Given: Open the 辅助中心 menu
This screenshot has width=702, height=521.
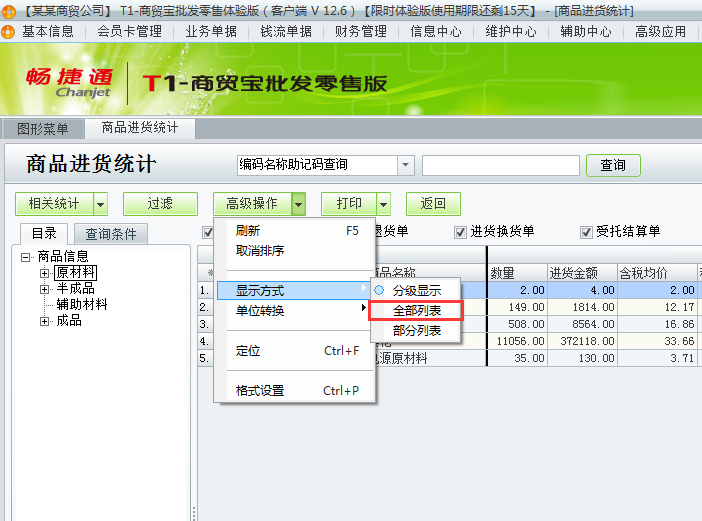Looking at the screenshot, I should tap(586, 31).
